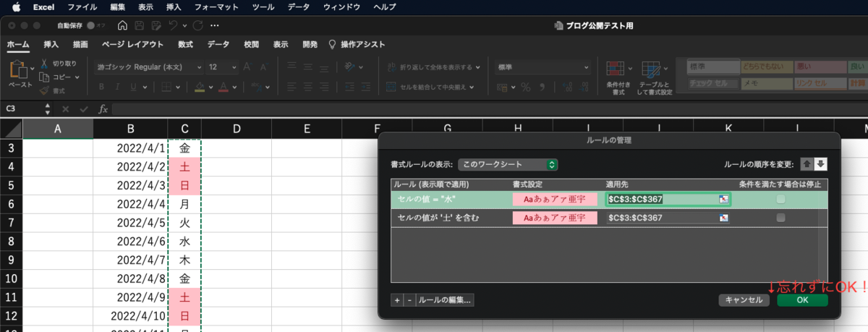The image size is (868, 332).
Task: Apply the 悪い cell style swatch
Action: pos(819,67)
